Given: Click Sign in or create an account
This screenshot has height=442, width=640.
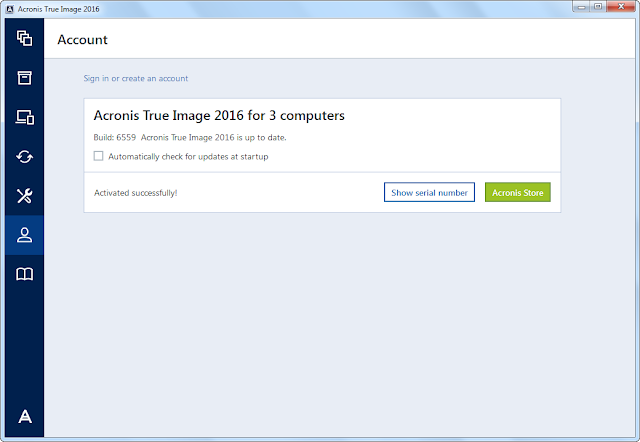Looking at the screenshot, I should (x=136, y=78).
